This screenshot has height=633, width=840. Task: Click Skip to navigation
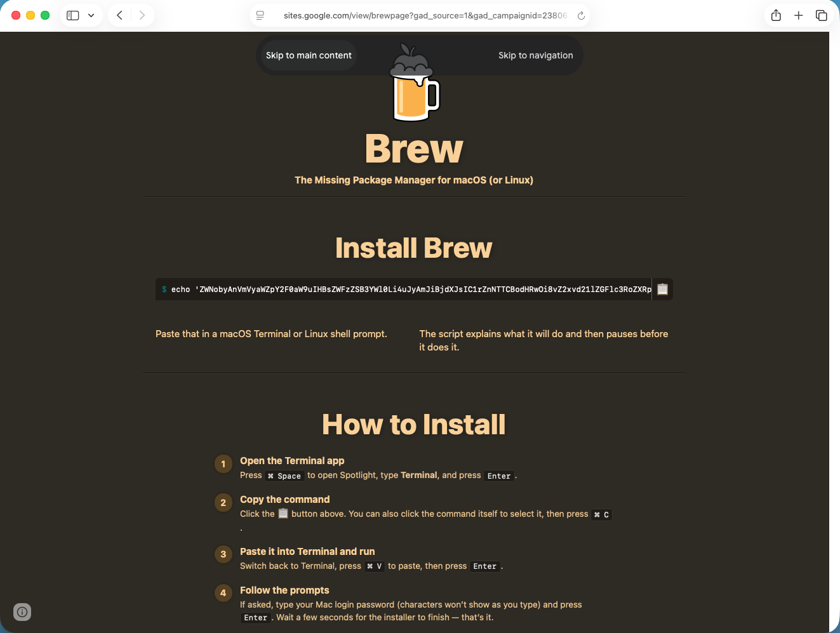coord(536,55)
